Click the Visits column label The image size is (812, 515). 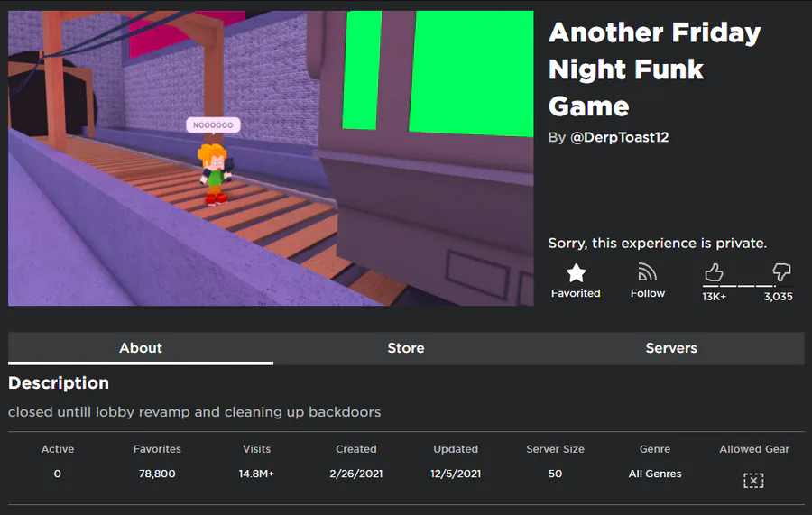(256, 449)
